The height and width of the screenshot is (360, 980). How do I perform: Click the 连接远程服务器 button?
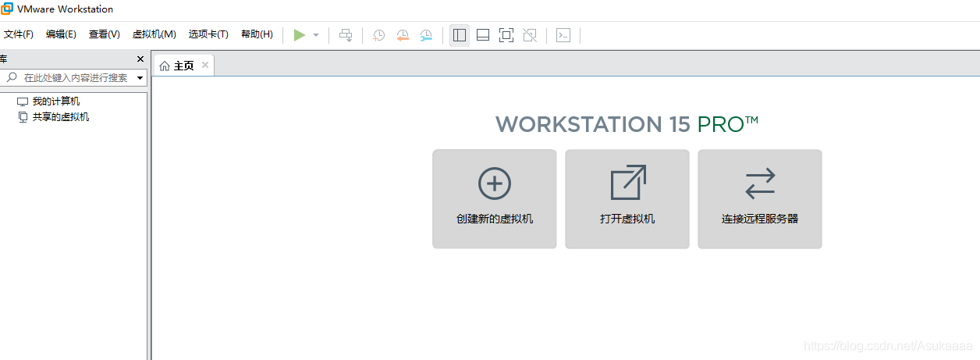coord(760,199)
